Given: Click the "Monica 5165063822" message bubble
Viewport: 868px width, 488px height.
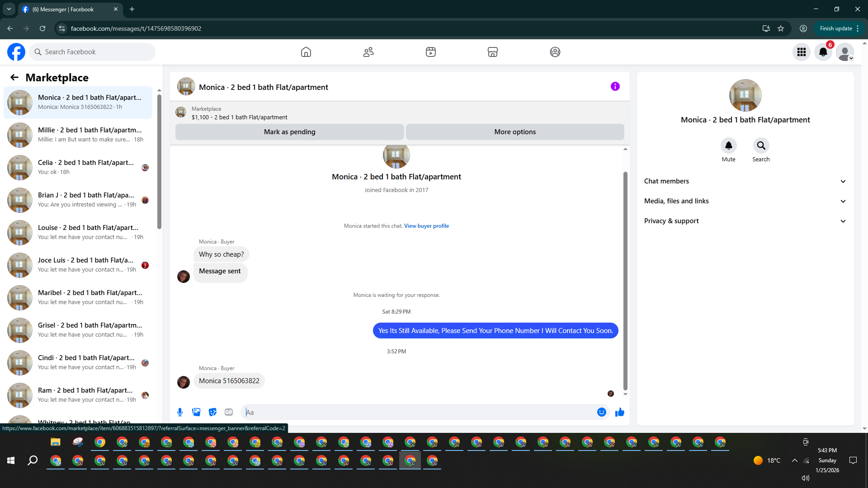Looking at the screenshot, I should [x=229, y=381].
